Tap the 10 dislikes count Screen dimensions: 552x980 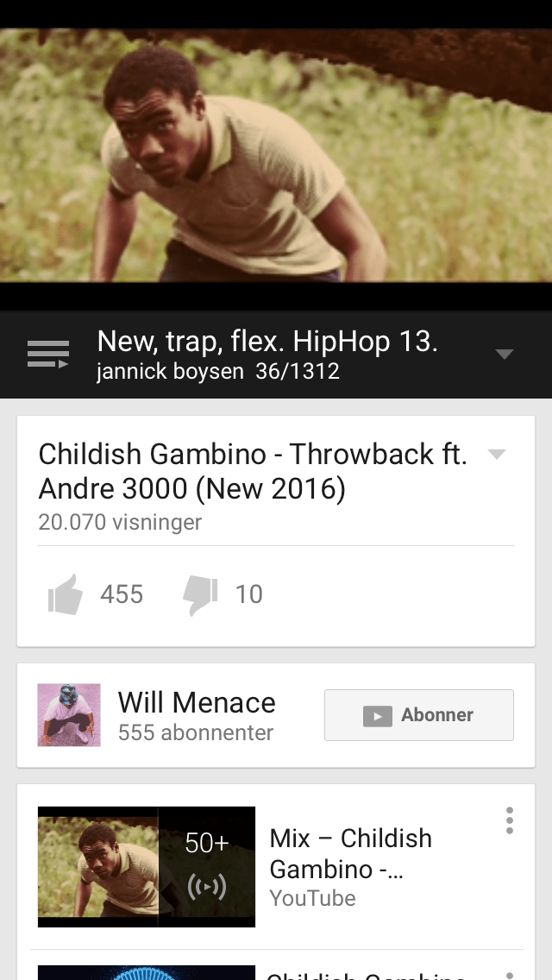pyautogui.click(x=248, y=594)
